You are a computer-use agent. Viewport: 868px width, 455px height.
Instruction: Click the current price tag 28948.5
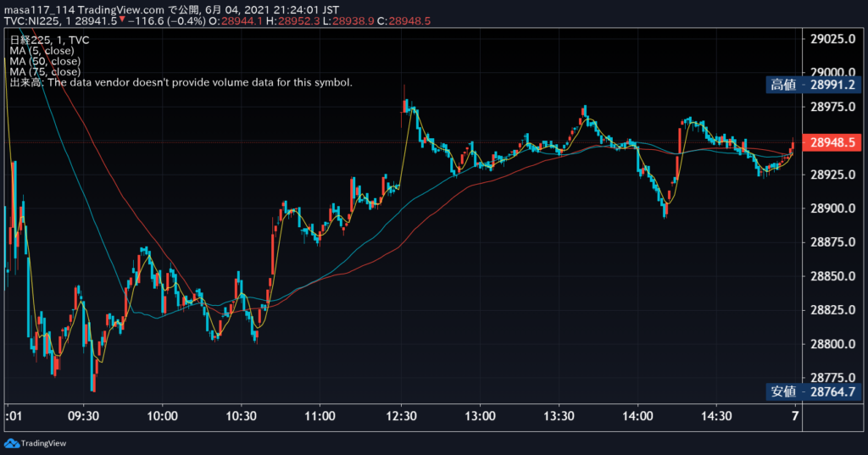(x=832, y=142)
